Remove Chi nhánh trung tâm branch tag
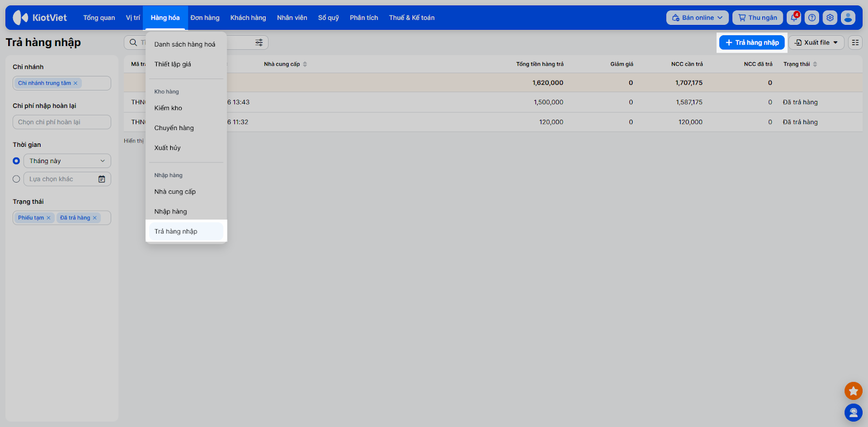 pyautogui.click(x=75, y=83)
